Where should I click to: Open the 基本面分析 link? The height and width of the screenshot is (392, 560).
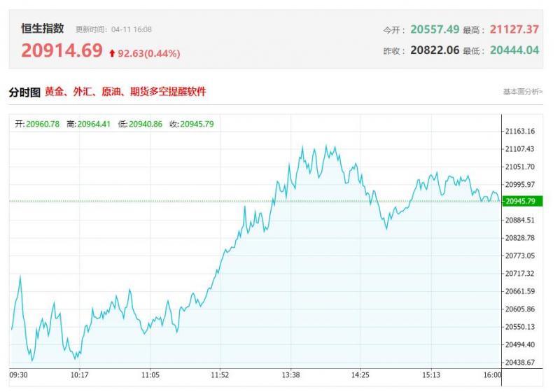(x=523, y=92)
